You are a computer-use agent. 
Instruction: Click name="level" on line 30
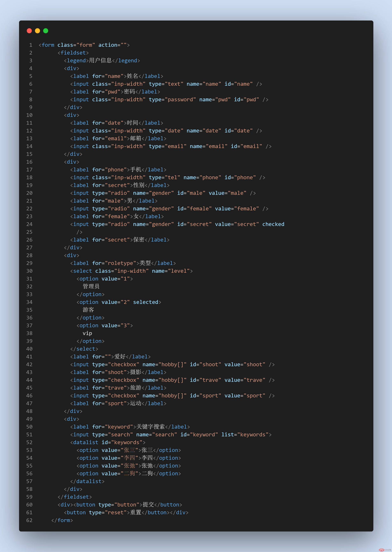(171, 271)
